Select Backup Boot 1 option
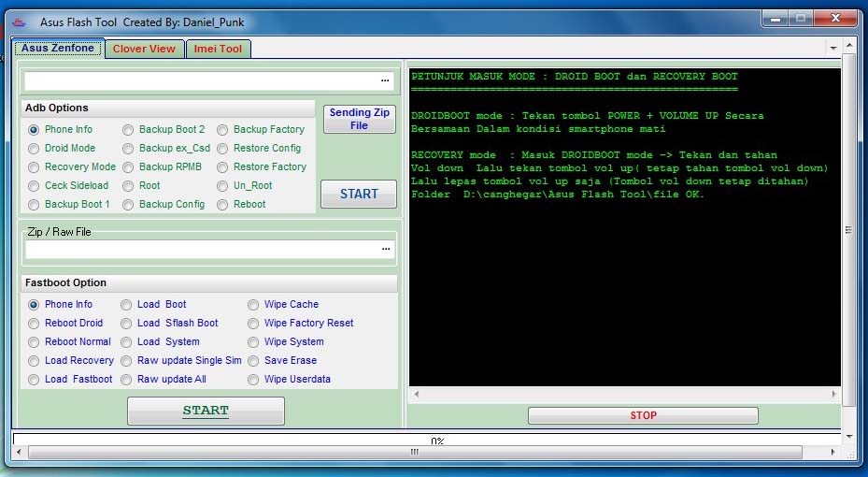 (x=34, y=205)
